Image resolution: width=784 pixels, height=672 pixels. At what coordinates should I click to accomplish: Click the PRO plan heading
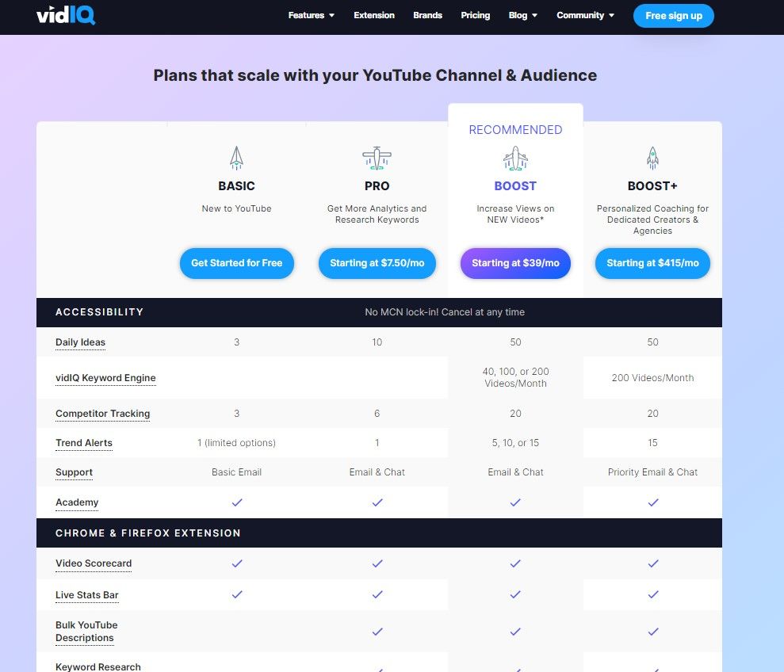coord(377,186)
